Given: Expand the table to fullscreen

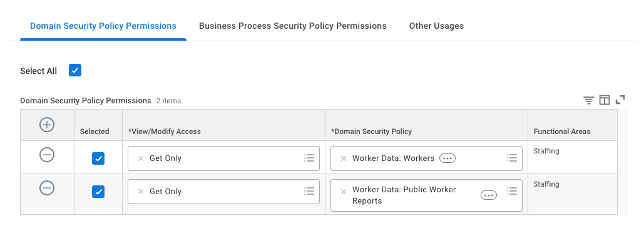Looking at the screenshot, I should pyautogui.click(x=620, y=100).
